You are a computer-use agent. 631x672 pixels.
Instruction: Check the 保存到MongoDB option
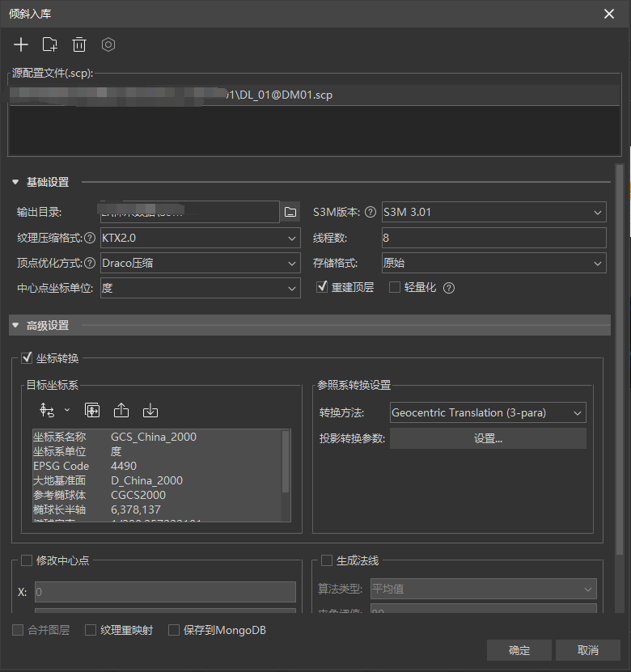174,630
